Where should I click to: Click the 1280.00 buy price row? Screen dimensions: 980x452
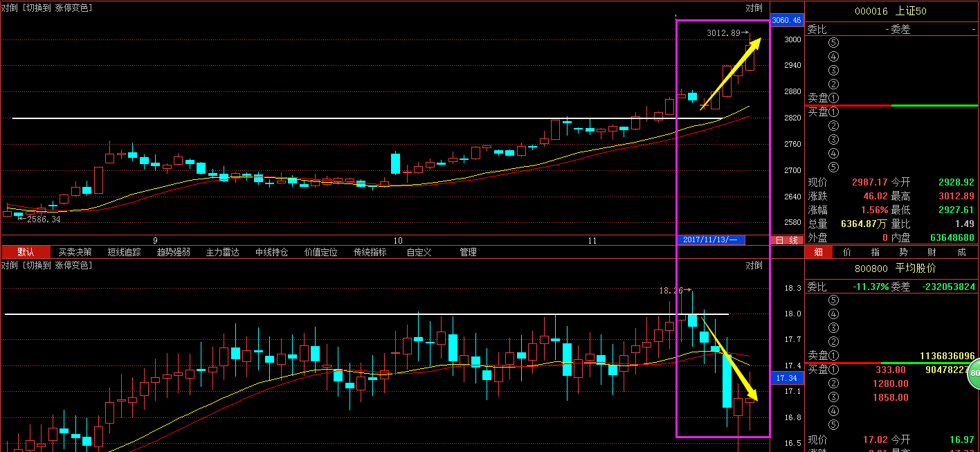click(891, 383)
